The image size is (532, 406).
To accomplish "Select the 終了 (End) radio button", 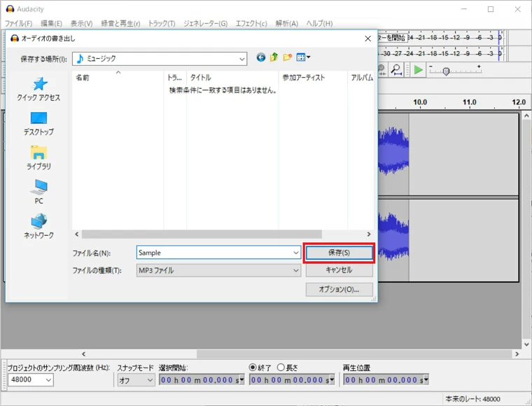I will (x=253, y=367).
